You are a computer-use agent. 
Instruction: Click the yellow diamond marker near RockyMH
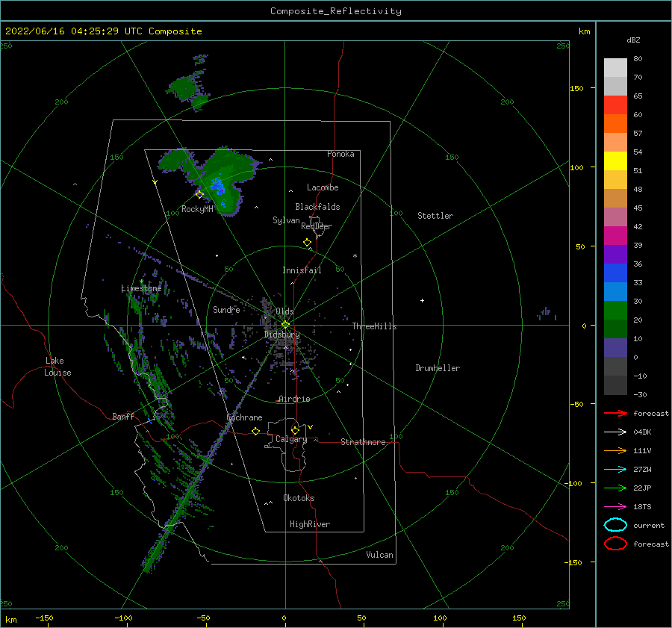(x=199, y=195)
